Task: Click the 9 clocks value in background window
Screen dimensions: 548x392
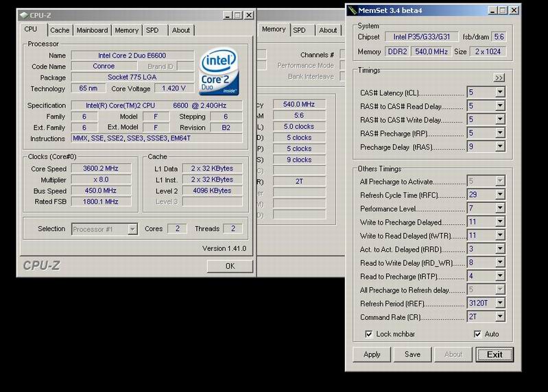Action: 299,160
